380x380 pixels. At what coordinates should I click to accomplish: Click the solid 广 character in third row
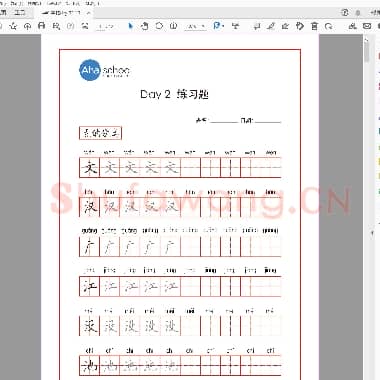pos(90,247)
